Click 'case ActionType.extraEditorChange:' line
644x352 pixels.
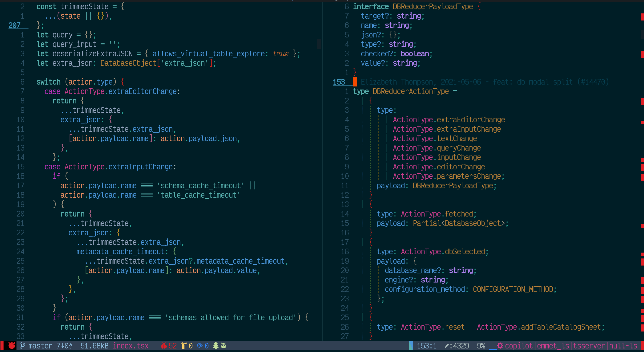pyautogui.click(x=112, y=91)
